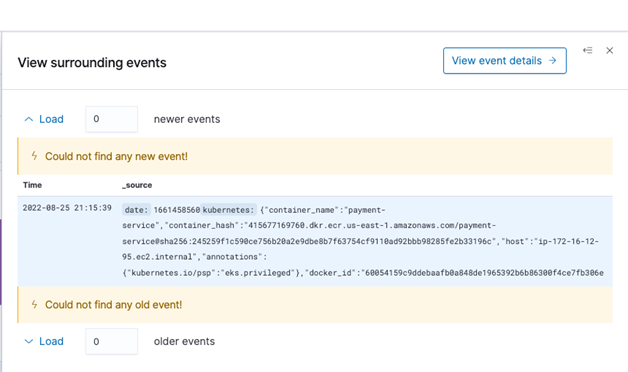Click the lightning icon in new event warning

(x=34, y=156)
